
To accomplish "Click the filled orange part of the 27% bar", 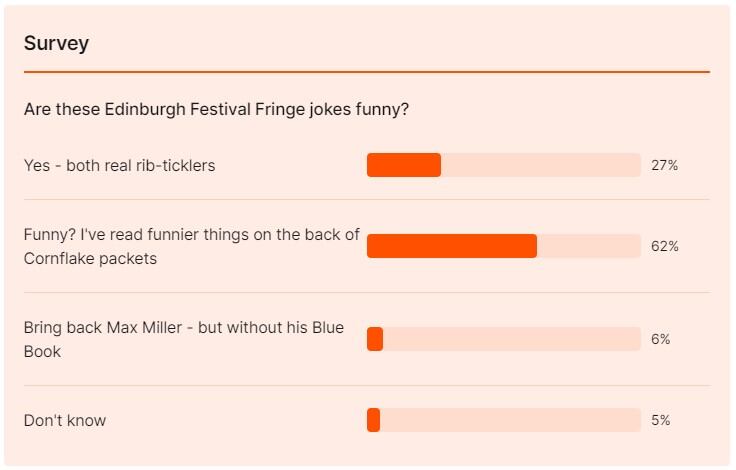I will [x=404, y=165].
